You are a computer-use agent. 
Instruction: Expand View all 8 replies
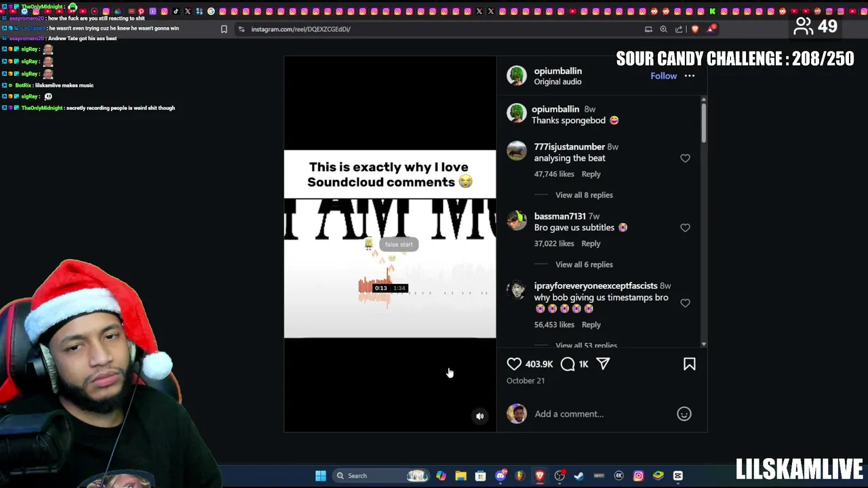coord(584,195)
